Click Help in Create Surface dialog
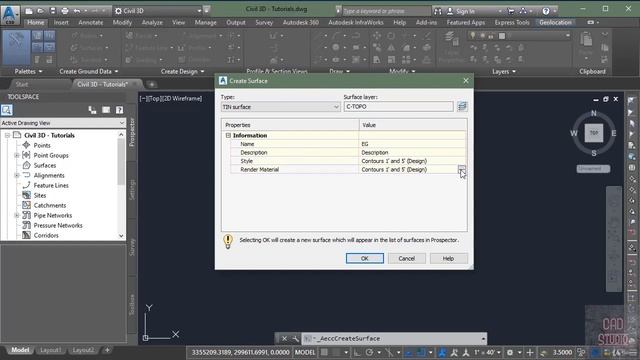 coord(448,258)
